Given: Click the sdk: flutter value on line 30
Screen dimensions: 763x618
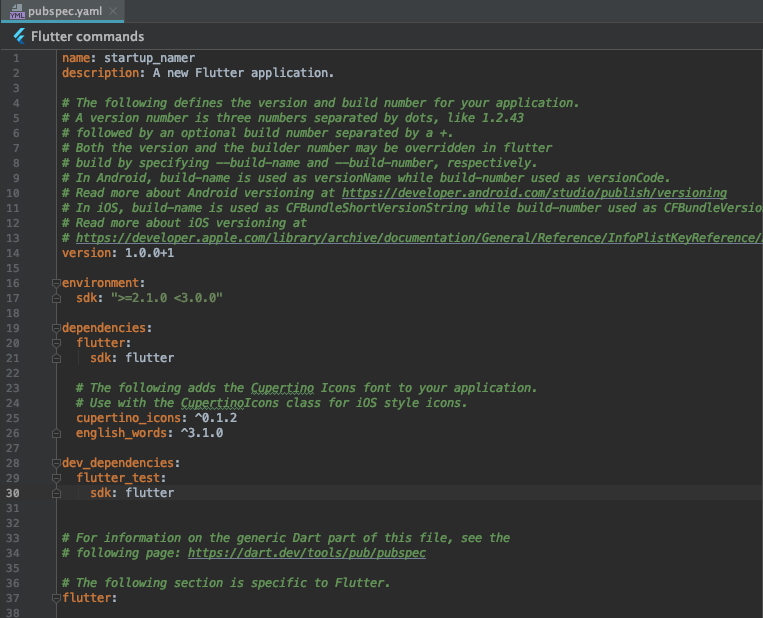Looking at the screenshot, I should (149, 493).
